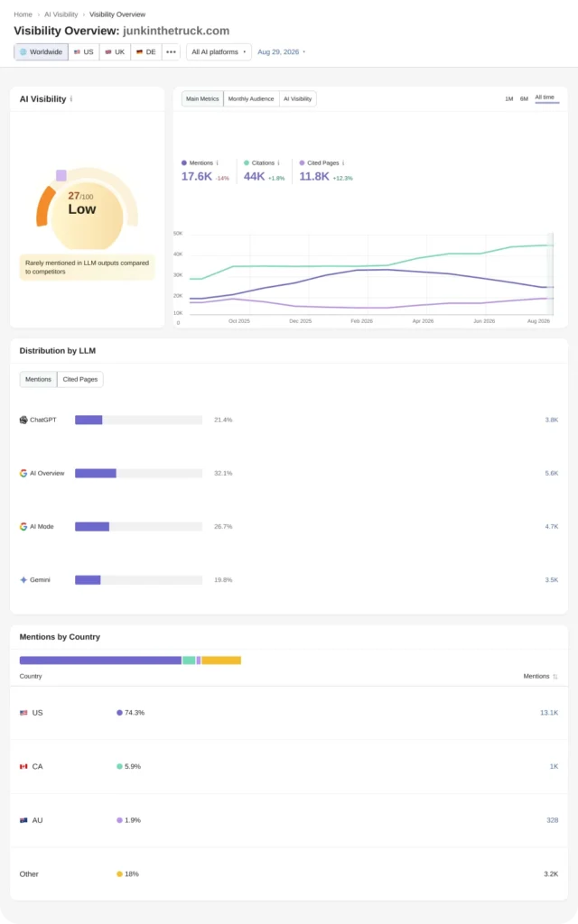Screen dimensions: 578x924
Task: Click the Google icon beside AI Mode
Action: click(x=23, y=526)
